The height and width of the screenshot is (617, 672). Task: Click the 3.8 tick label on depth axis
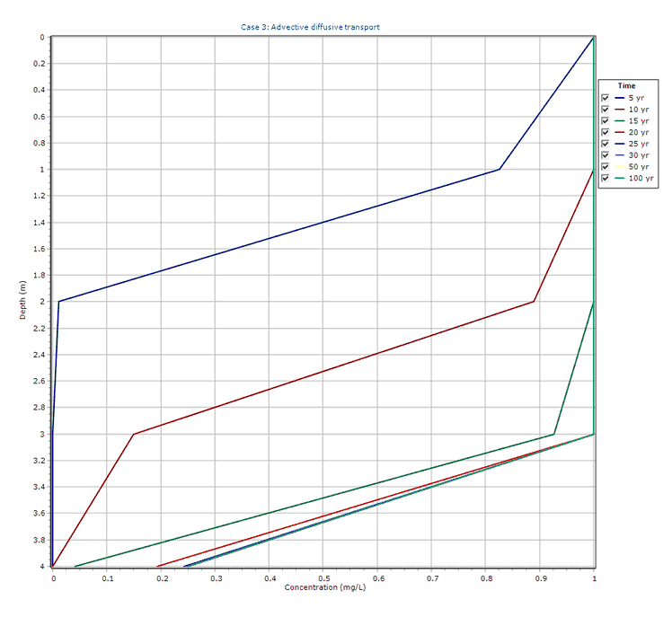point(38,540)
